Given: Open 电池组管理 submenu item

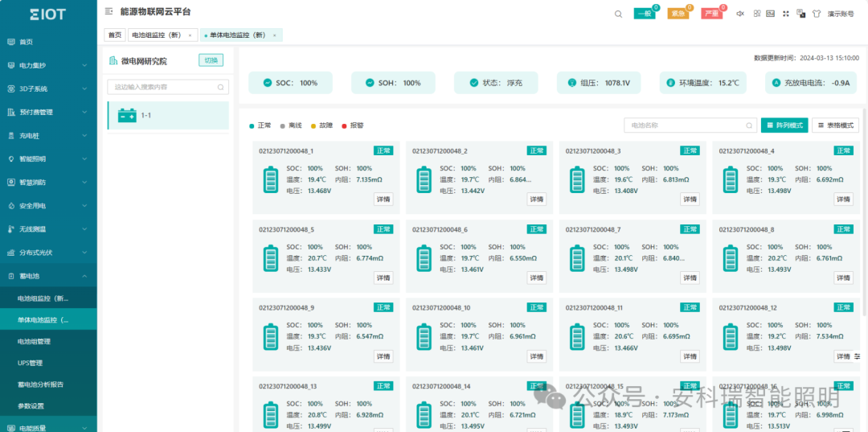Looking at the screenshot, I should (x=35, y=342).
